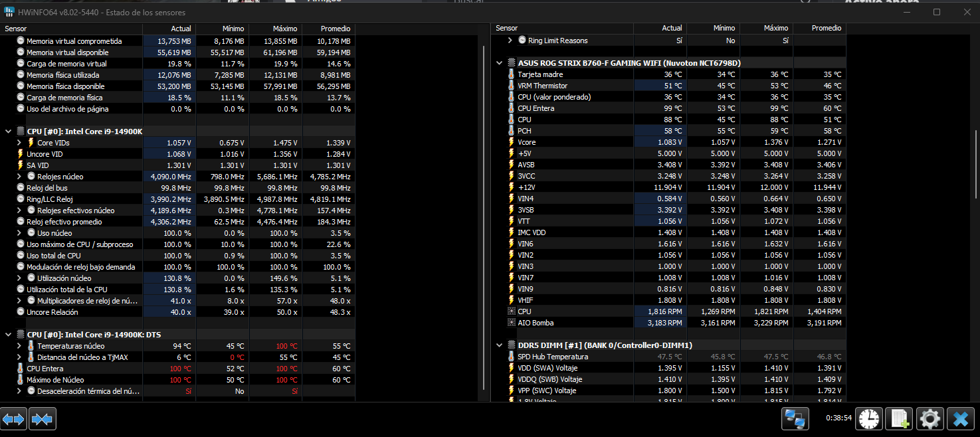Expand Desaceleración térmica del nú... row
The width and height of the screenshot is (980, 437).
pos(19,391)
